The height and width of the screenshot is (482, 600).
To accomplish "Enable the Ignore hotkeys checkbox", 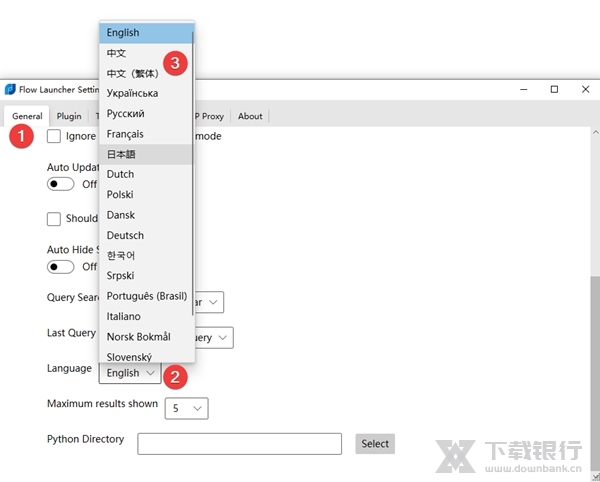I will pyautogui.click(x=54, y=136).
